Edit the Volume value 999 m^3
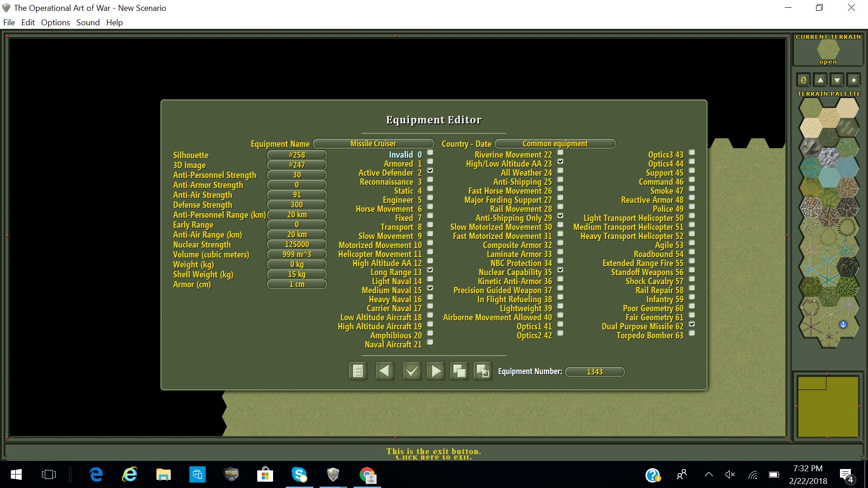Viewport: 868px width, 488px height. 297,254
